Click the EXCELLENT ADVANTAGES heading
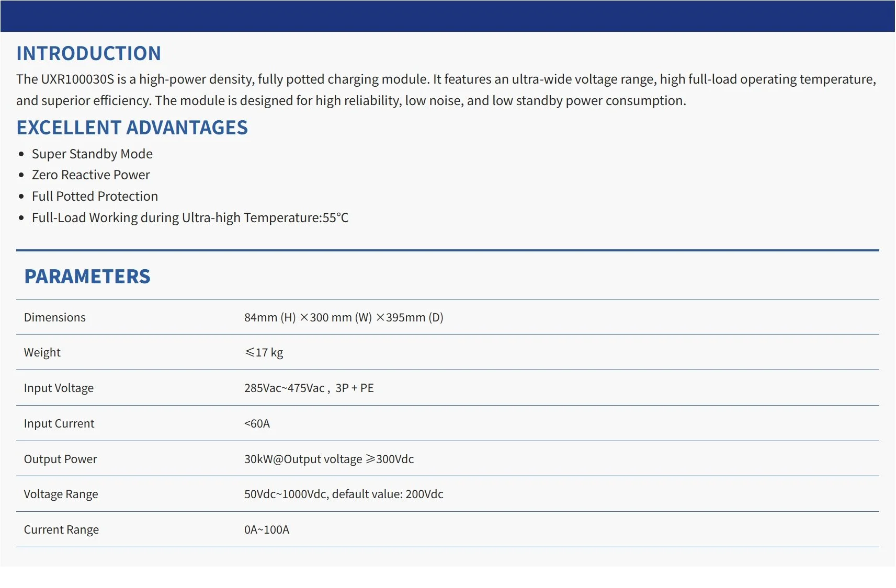 pyautogui.click(x=132, y=128)
